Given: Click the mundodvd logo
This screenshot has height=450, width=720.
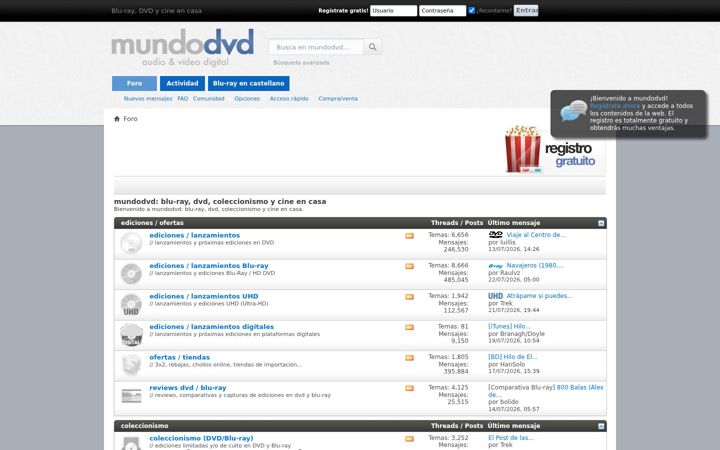Looking at the screenshot, I should [182, 47].
